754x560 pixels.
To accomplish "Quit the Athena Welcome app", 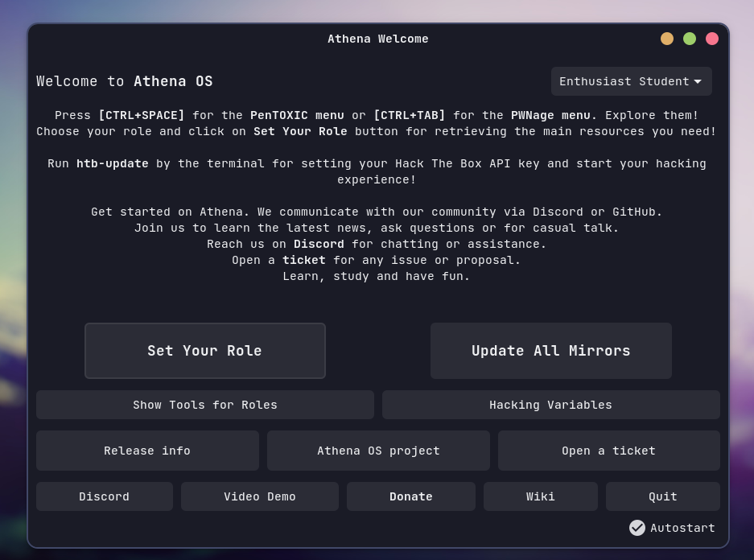I will click(662, 496).
